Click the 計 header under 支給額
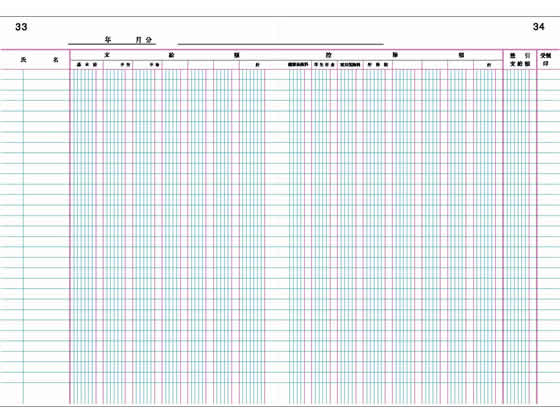 (257, 65)
